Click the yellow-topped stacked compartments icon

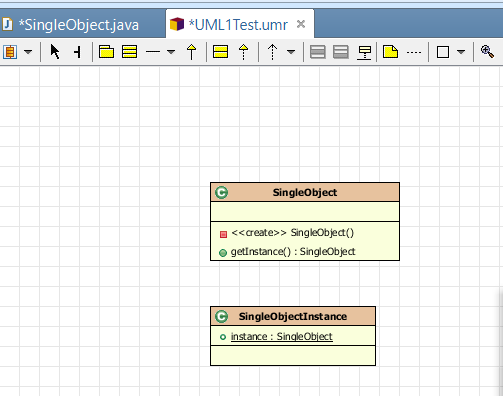click(364, 53)
